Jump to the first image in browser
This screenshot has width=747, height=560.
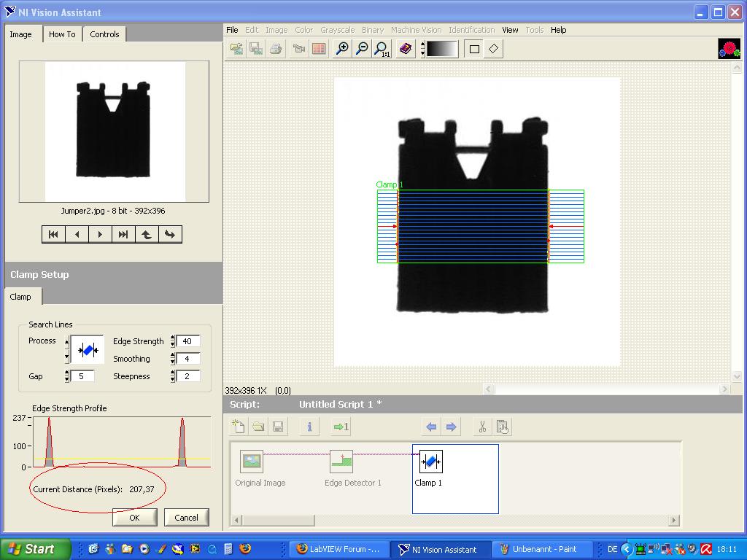(53, 234)
